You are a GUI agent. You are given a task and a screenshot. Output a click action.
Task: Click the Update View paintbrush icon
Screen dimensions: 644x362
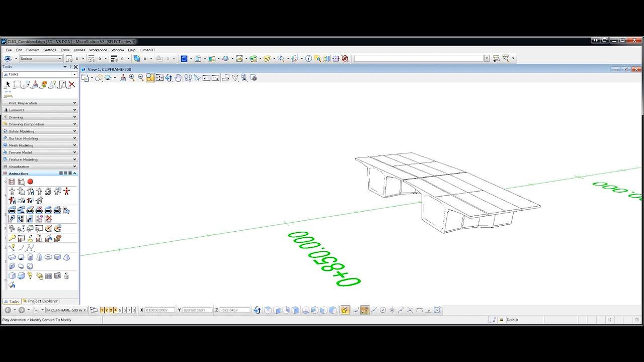123,77
